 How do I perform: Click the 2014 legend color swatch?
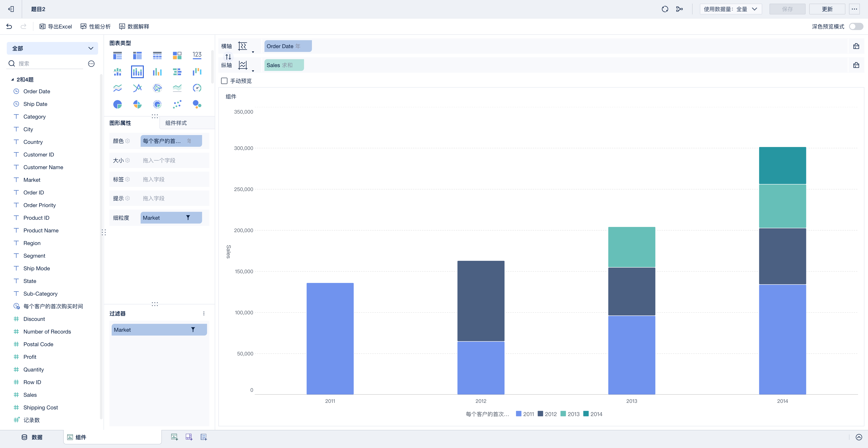click(x=586, y=414)
